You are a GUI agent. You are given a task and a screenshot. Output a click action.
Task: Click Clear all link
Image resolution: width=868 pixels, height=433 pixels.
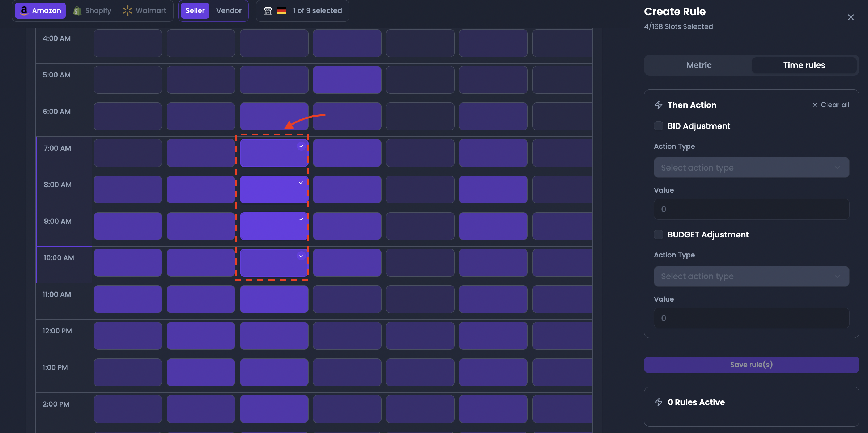pos(835,105)
